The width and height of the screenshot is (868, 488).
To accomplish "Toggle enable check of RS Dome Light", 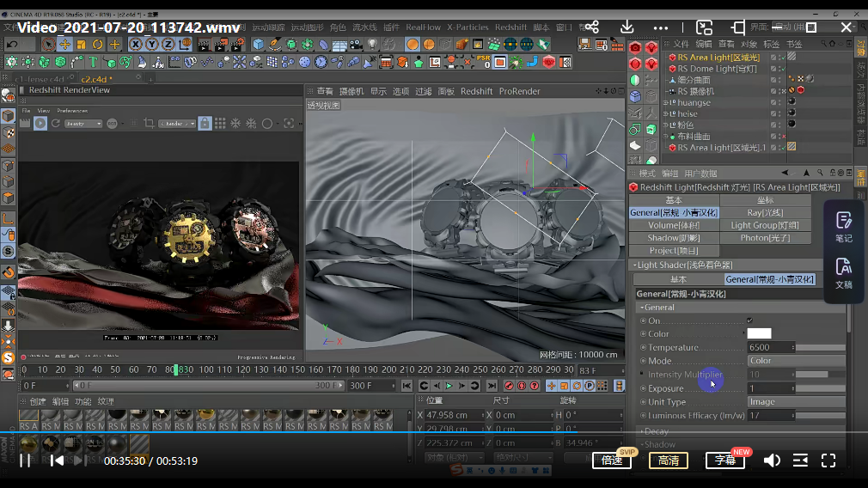I will pos(783,69).
